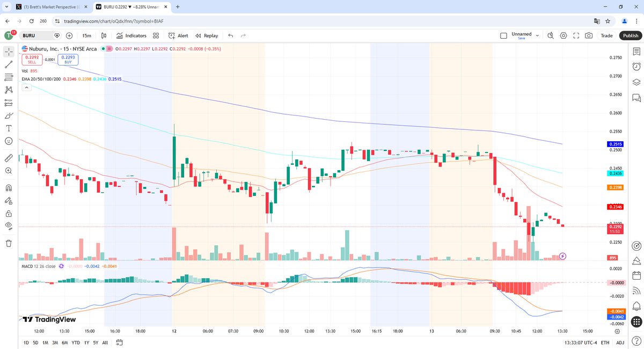Reload the browser page

point(32,20)
